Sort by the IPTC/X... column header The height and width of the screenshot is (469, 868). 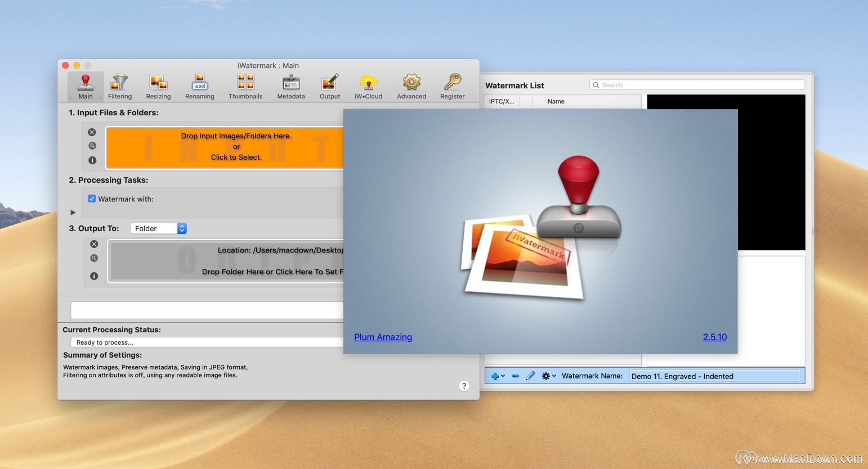[x=501, y=101]
